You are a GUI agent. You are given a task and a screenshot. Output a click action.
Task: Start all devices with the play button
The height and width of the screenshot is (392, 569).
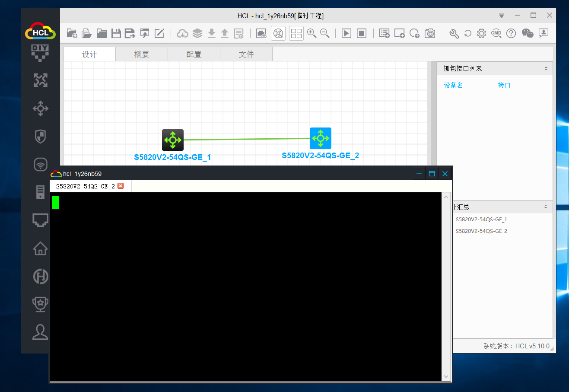tap(346, 33)
